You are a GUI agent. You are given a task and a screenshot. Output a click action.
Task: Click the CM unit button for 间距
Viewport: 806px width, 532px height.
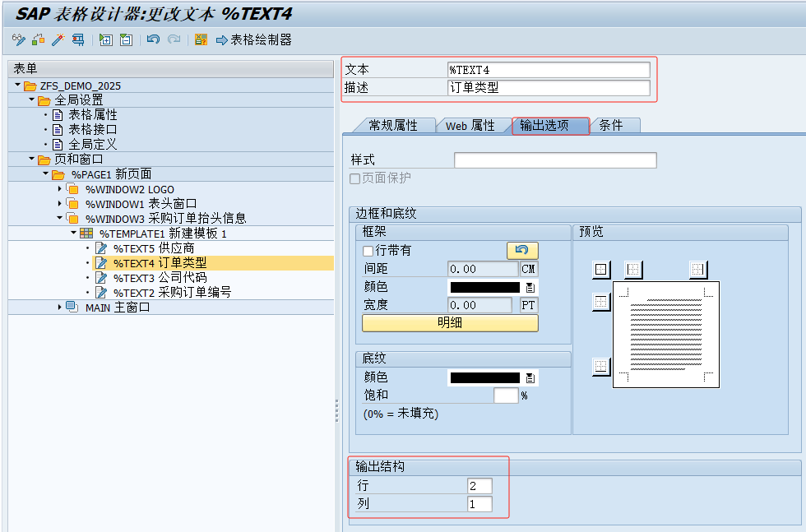click(528, 269)
